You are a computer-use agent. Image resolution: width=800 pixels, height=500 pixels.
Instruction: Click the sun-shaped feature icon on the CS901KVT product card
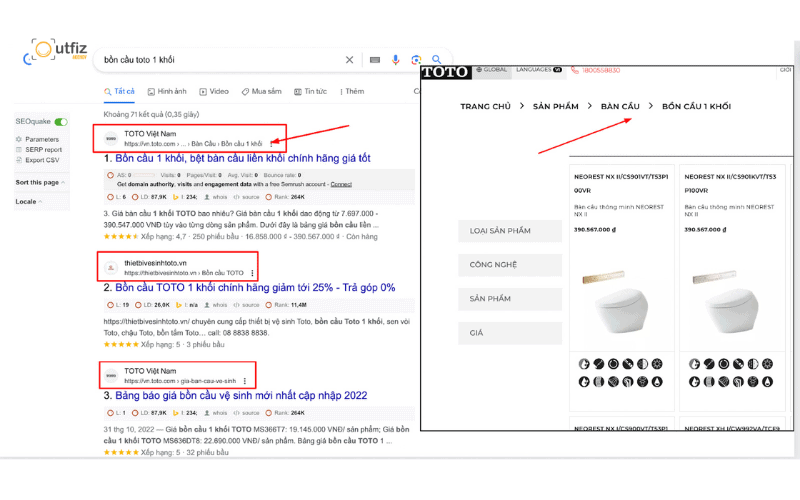coord(767,364)
